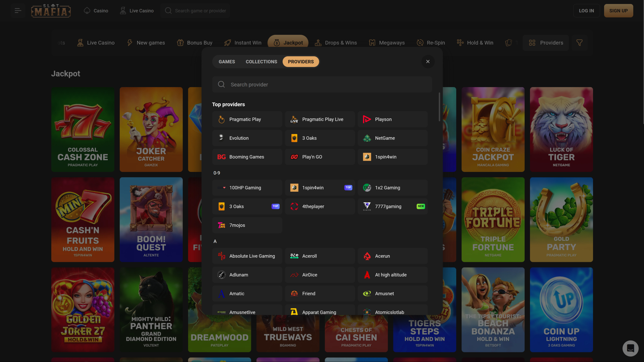This screenshot has width=644, height=362.
Task: Select the Pragmatic Play provider
Action: 247,119
